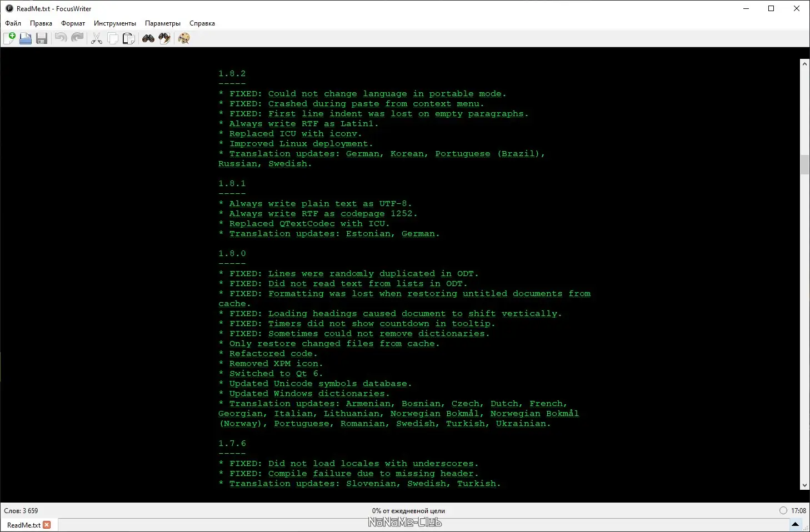810x532 pixels.
Task: Click line 'Updated Windows dictionaries'
Action: [x=304, y=394]
